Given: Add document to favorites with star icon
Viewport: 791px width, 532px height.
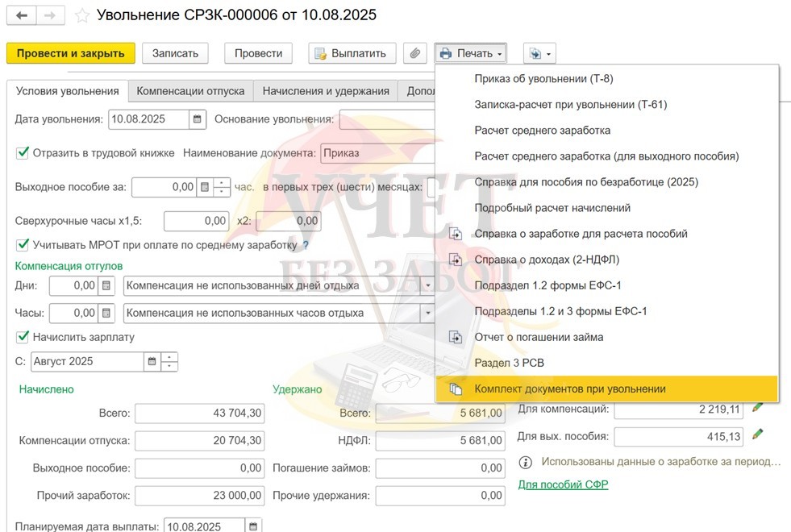Looking at the screenshot, I should (x=81, y=15).
